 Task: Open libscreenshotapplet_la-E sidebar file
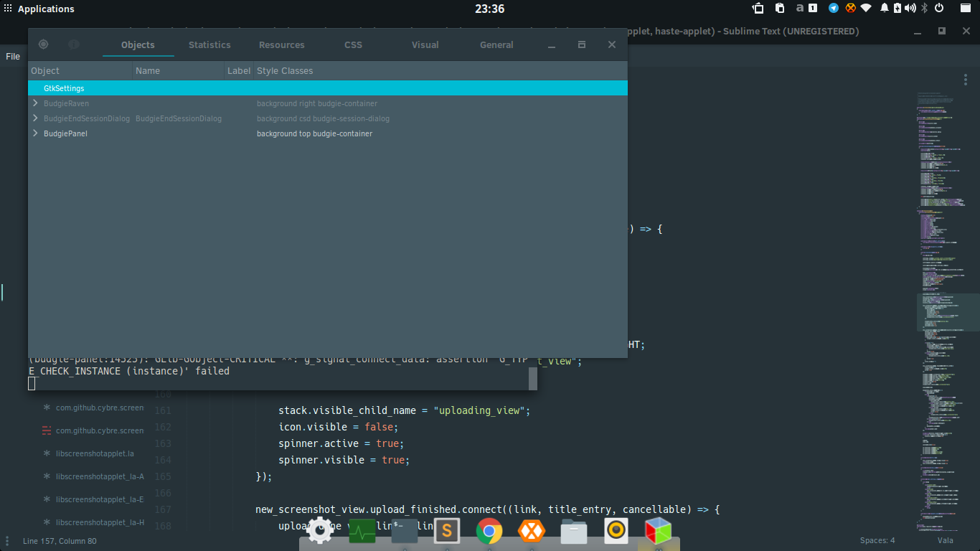pos(100,499)
